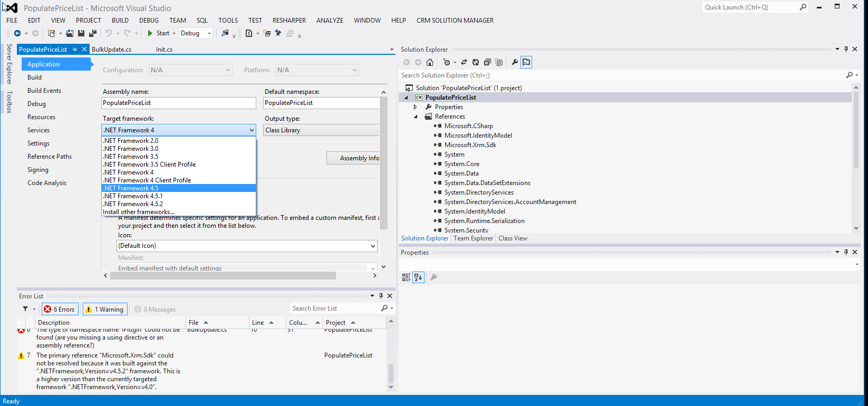This screenshot has height=406, width=868.
Task: Open the Debug configuration dropdown in toolbar
Action: pos(196,33)
